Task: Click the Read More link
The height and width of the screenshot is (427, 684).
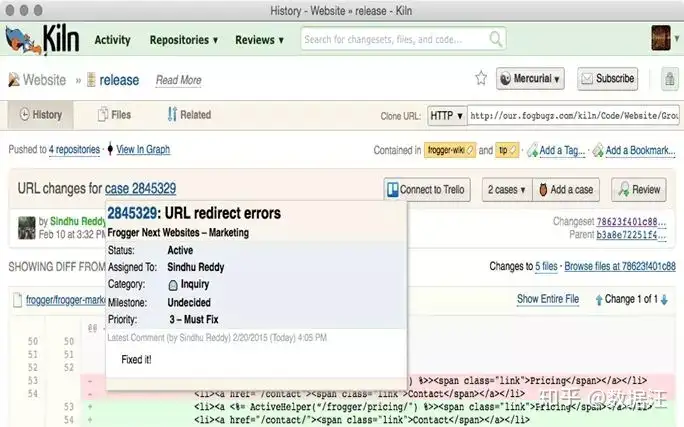Action: pos(178,80)
